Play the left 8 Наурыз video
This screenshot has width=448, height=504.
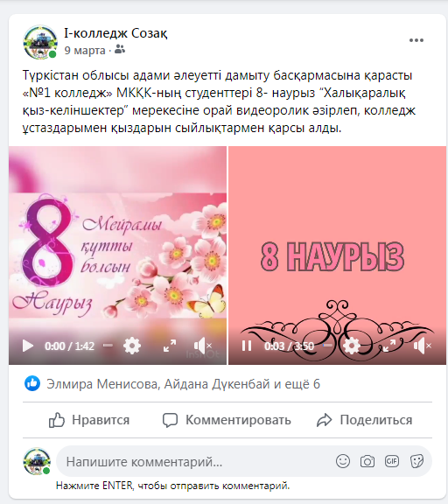click(28, 346)
